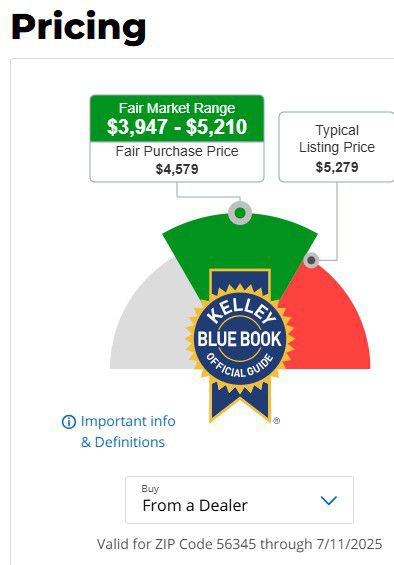Click the blue chevron arrow in dropdown
Screen dimensions: 394x565
(328, 501)
